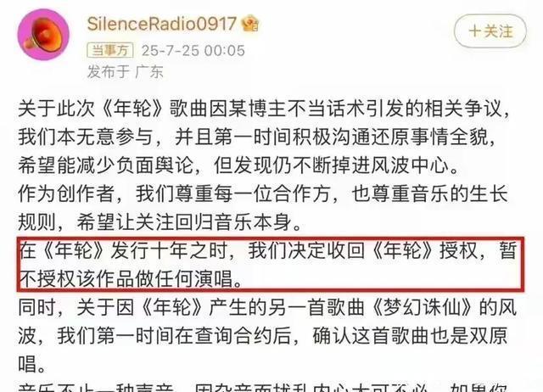Click the post timestamp 25-7-25 00:05
Screen dimensions: 543x392
(x=193, y=51)
